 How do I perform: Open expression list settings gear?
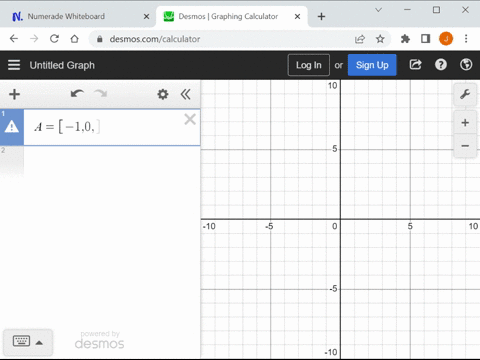point(163,94)
